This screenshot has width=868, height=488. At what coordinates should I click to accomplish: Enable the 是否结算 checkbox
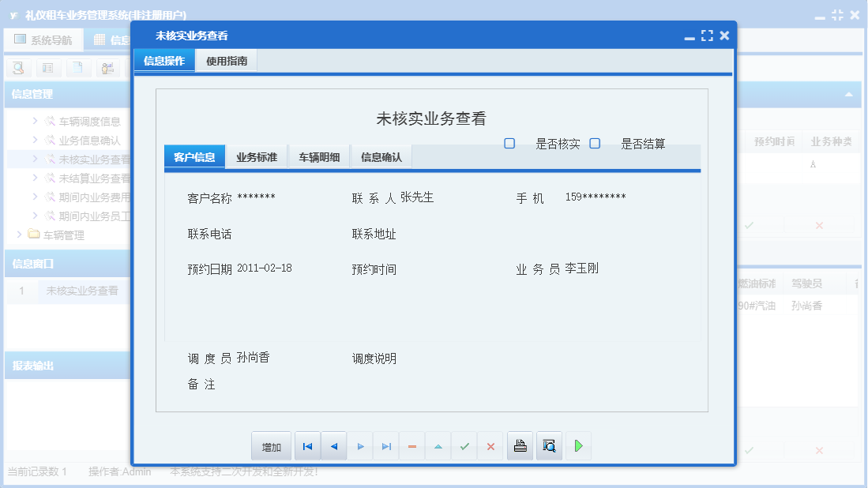pyautogui.click(x=595, y=141)
